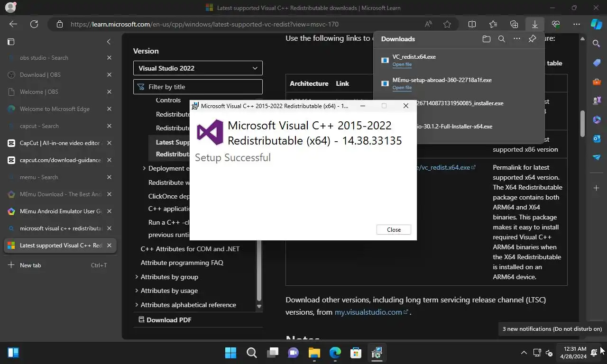Select Controls in the contents tree
The height and width of the screenshot is (364, 607).
(168, 100)
